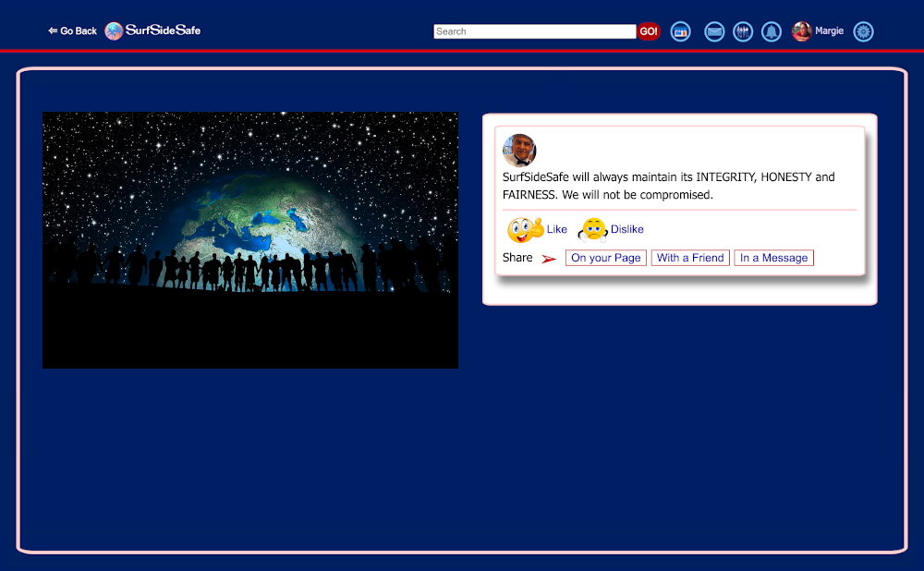Click the sad face dislike emoji
The width and height of the screenshot is (924, 571).
[592, 229]
